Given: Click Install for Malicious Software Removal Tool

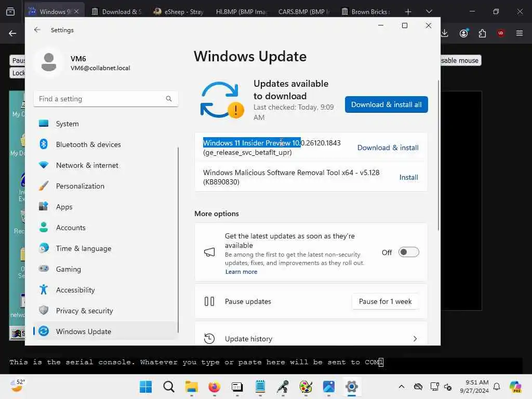Looking at the screenshot, I should point(408,177).
